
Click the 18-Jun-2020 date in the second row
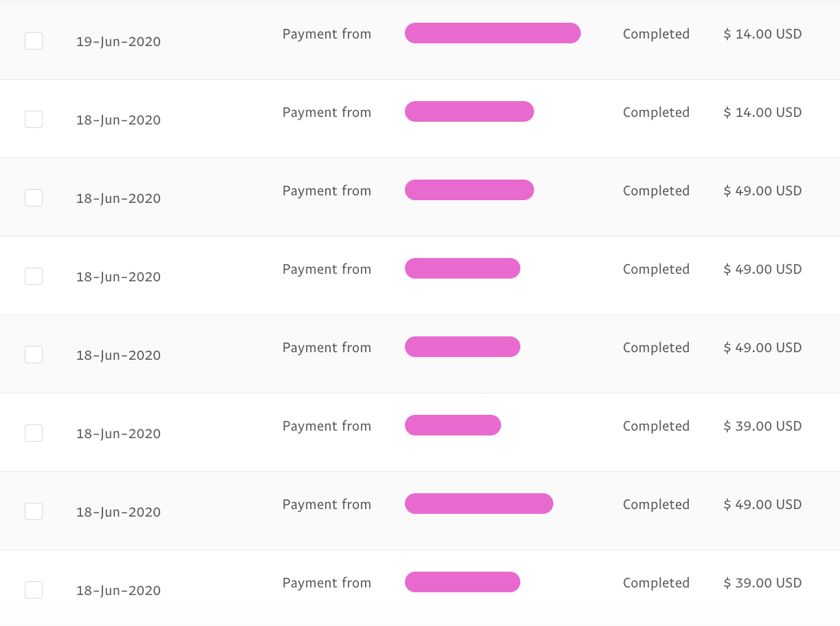[x=118, y=120]
